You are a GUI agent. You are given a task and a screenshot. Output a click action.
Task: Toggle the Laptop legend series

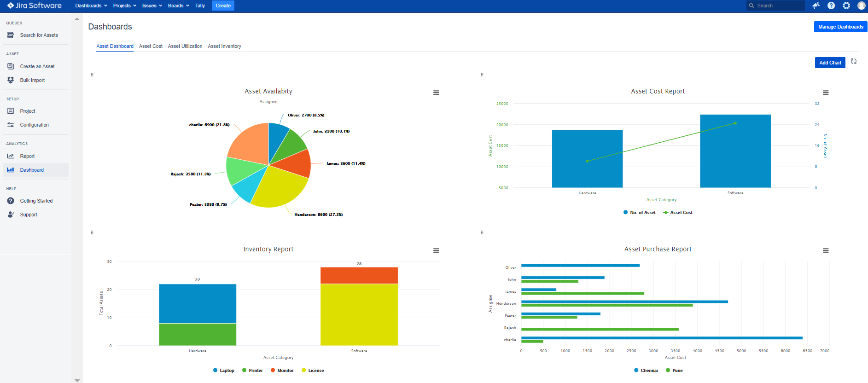click(x=224, y=370)
